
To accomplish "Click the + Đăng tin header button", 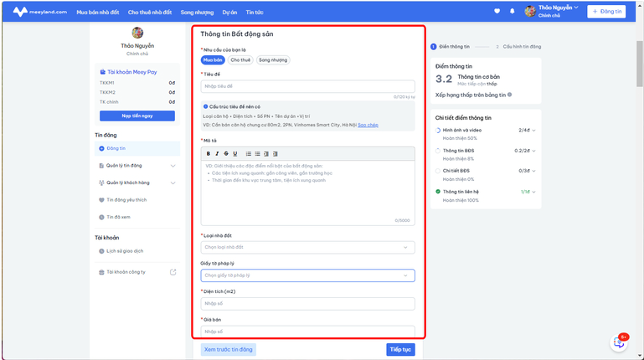I will pos(606,12).
